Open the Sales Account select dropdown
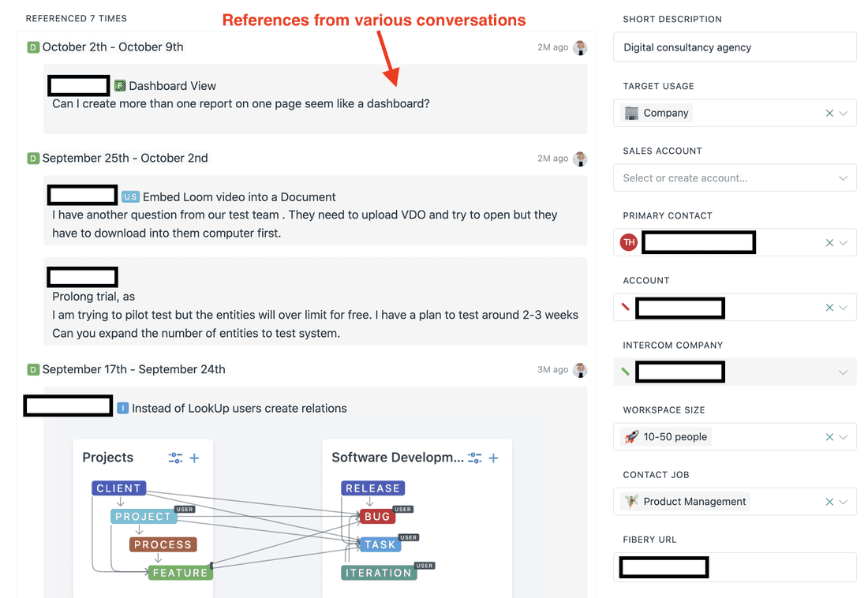 [x=734, y=178]
